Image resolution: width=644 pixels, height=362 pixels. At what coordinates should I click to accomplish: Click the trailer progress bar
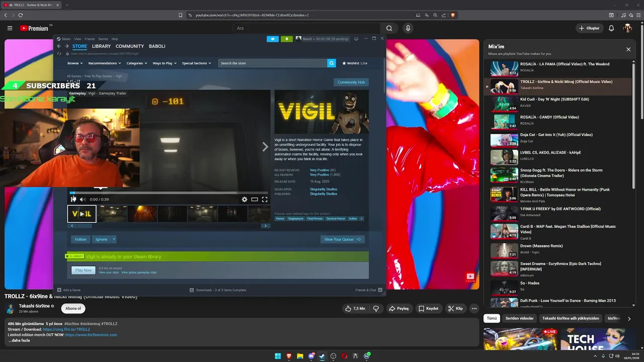pos(169,193)
